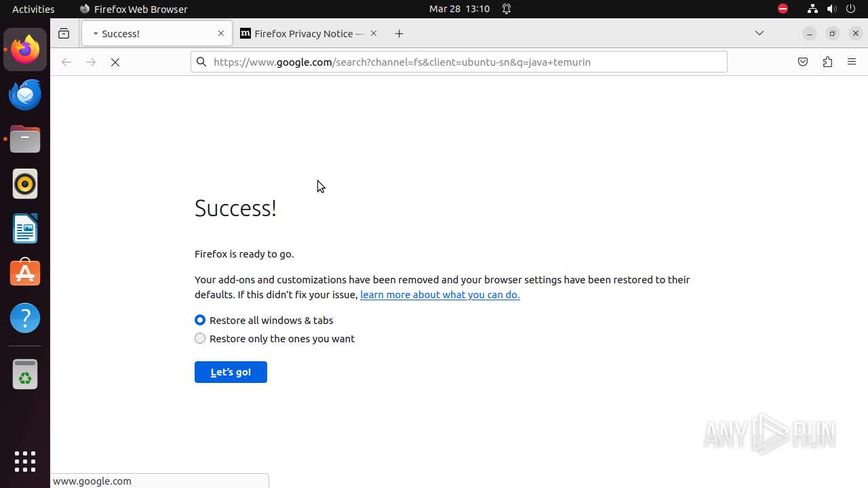Expand the List all tabs chevron

[x=759, y=33]
